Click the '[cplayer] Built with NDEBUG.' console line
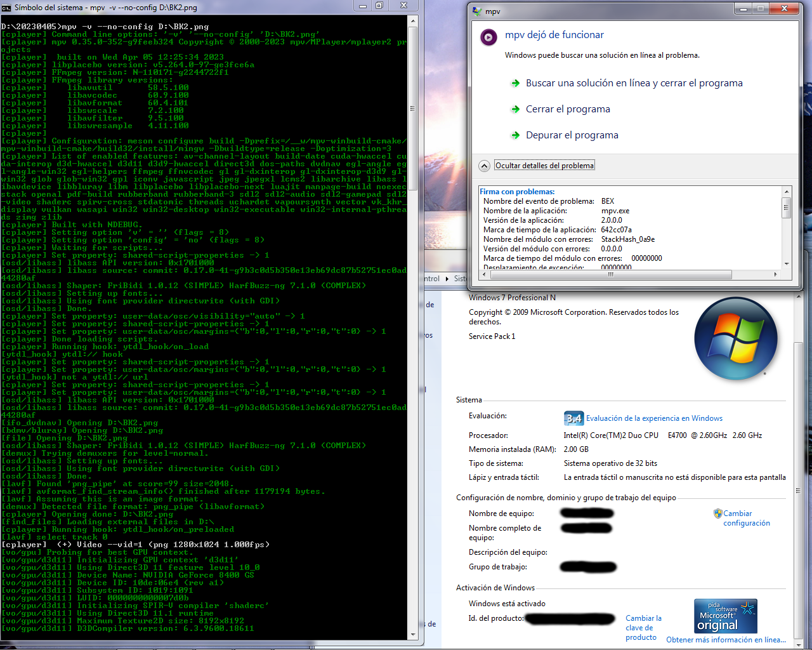Image resolution: width=812 pixels, height=650 pixels. coord(72,225)
